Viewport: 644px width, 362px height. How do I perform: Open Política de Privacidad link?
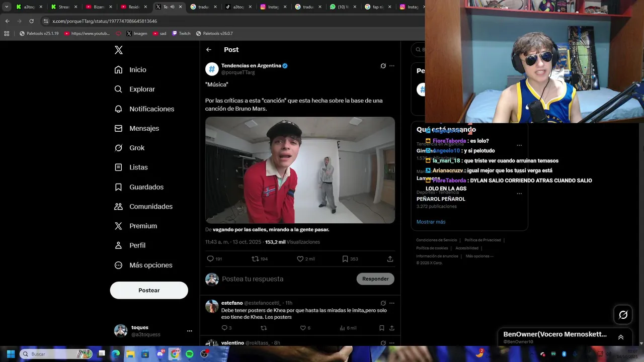[482, 240]
